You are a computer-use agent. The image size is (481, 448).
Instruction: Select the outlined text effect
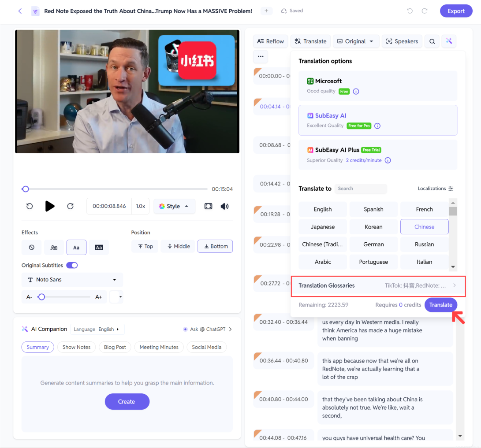pos(54,247)
